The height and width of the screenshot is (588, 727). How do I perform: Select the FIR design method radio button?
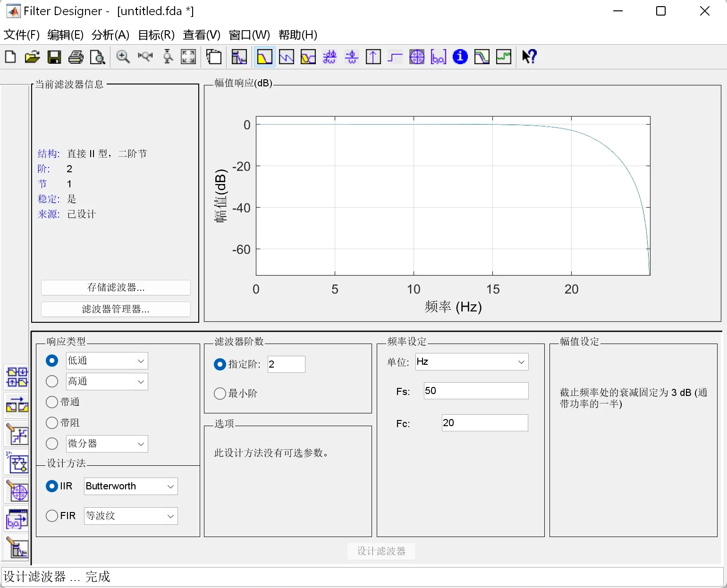(x=52, y=516)
